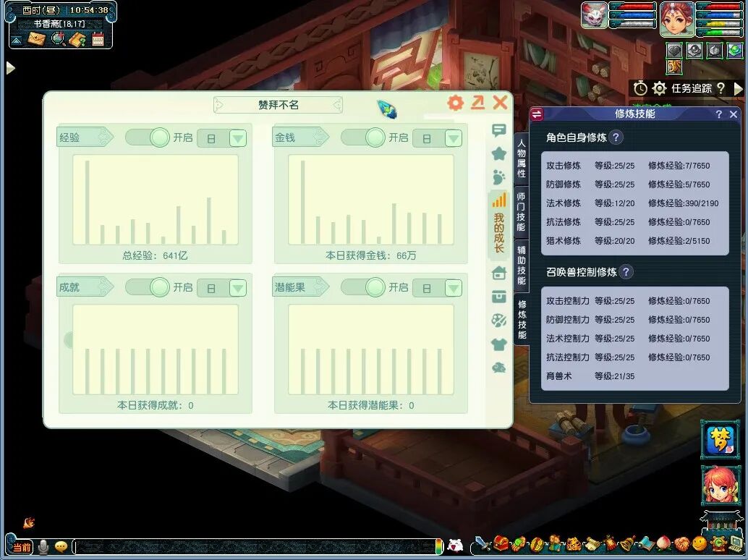Click the paw print sidebar icon
The width and height of the screenshot is (748, 560).
pyautogui.click(x=498, y=177)
